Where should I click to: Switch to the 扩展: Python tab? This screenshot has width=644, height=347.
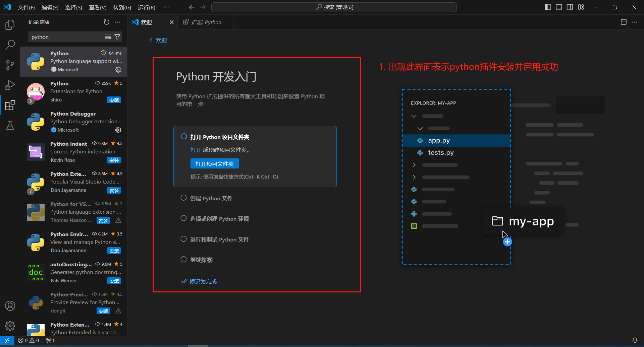205,22
